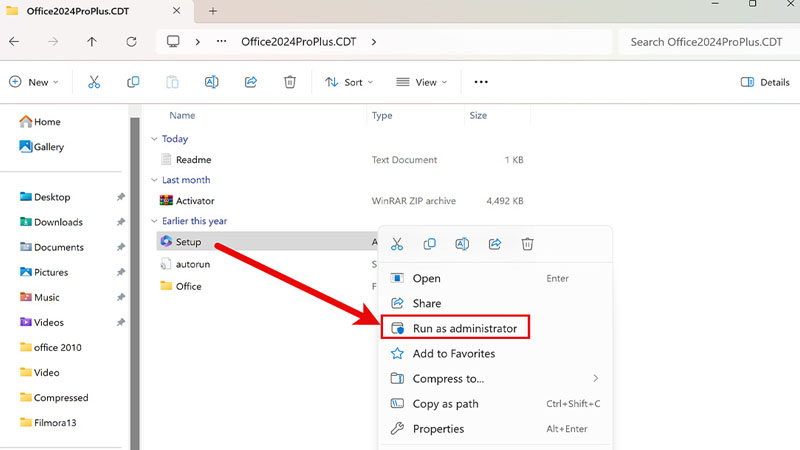Click the Share icon in the toolbar
Screen dimensions: 800x450
click(251, 82)
